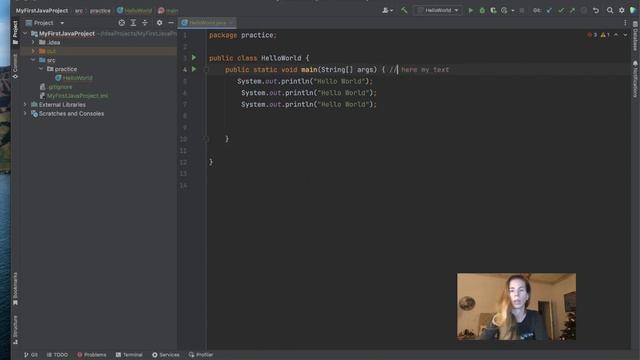This screenshot has height=360, width=640.
Task: Toggle fold marker at main method closing brace
Action: 206,139
